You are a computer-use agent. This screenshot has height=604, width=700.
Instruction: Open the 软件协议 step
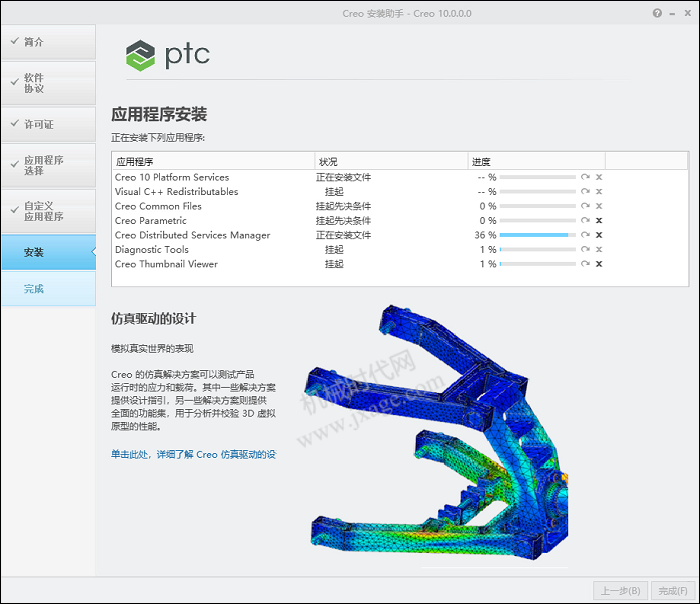point(49,83)
